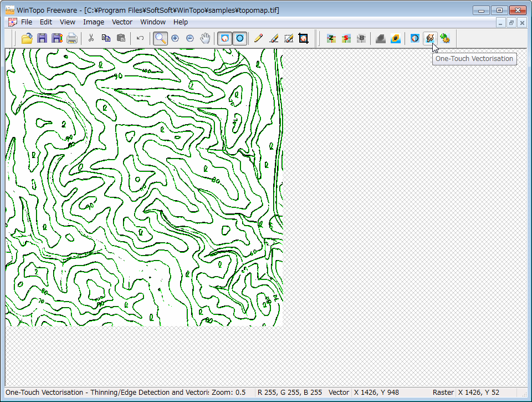Click the Save floppy disk icon

[x=42, y=38]
